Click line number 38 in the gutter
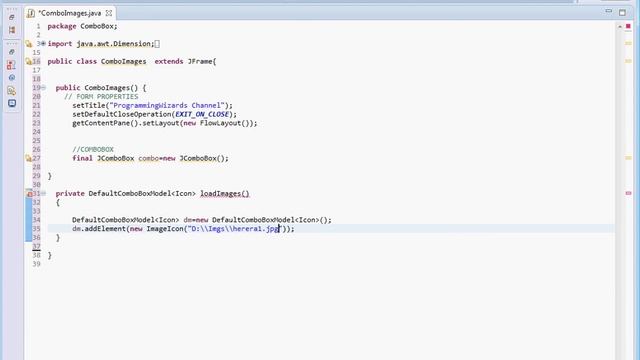Screen dimensions: 640x360 pos(36,255)
